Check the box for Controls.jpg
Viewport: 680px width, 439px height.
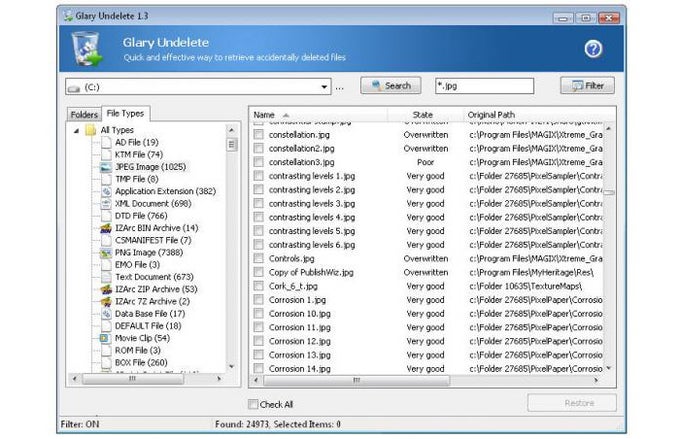[x=258, y=258]
